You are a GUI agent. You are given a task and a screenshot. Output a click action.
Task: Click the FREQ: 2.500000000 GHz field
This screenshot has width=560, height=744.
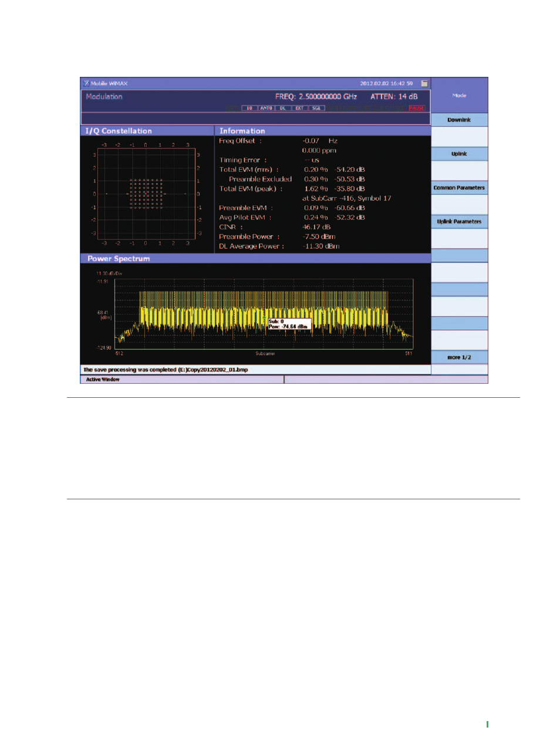click(316, 97)
